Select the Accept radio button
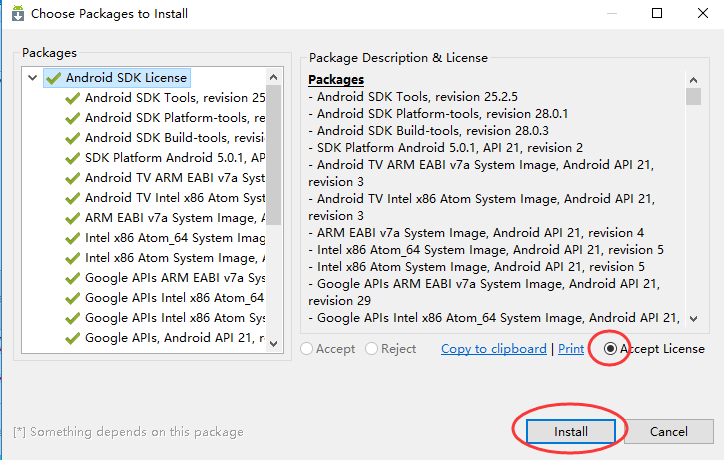Viewport: 724px width, 460px height. [x=307, y=349]
